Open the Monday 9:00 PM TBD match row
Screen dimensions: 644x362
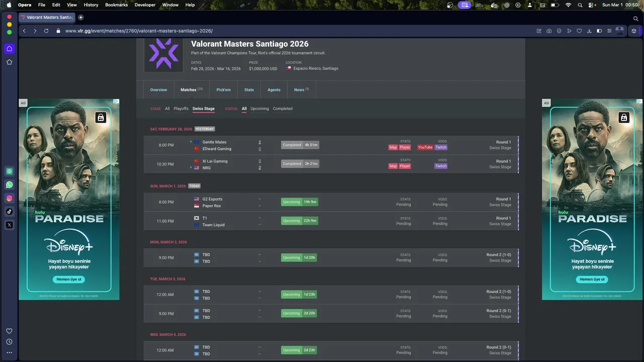tap(331, 258)
